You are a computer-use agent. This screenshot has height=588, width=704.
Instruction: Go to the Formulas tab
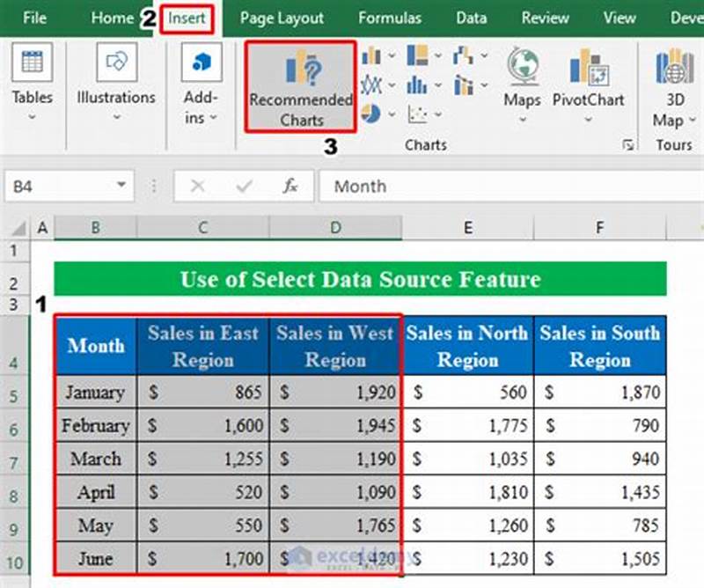pos(390,18)
